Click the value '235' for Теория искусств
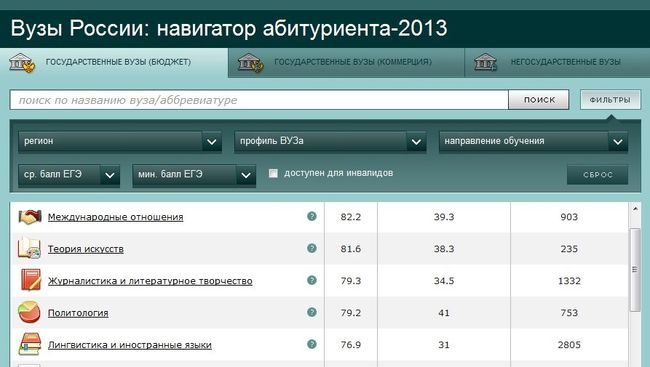The image size is (650, 367). [569, 249]
